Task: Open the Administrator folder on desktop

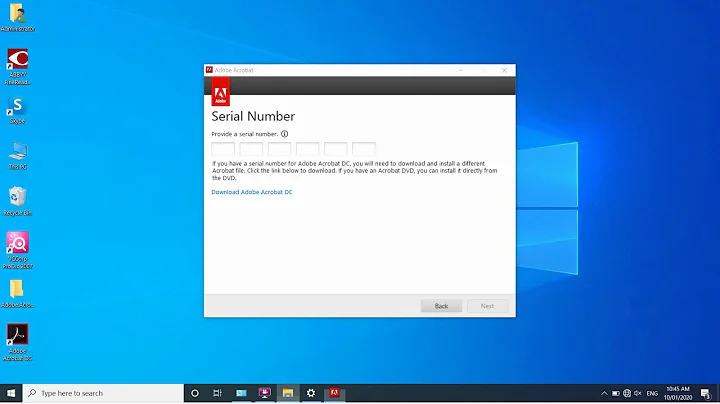Action: tap(17, 17)
